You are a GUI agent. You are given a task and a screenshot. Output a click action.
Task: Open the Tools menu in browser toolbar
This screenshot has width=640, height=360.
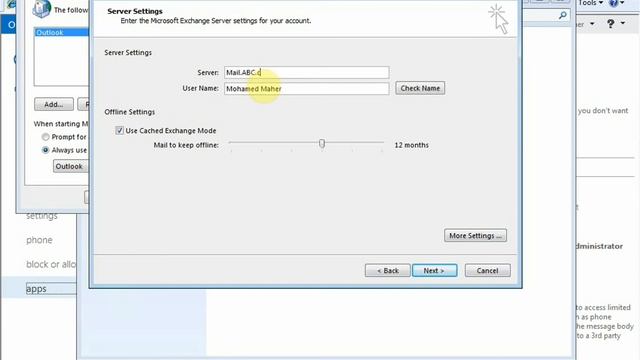[x=590, y=3]
